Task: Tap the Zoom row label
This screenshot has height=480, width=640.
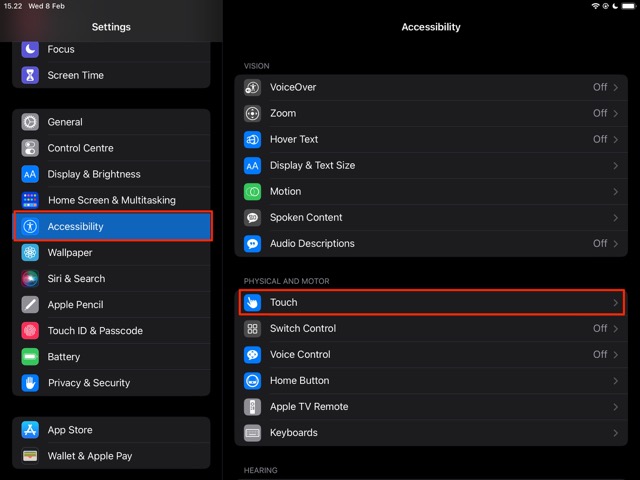Action: point(283,113)
